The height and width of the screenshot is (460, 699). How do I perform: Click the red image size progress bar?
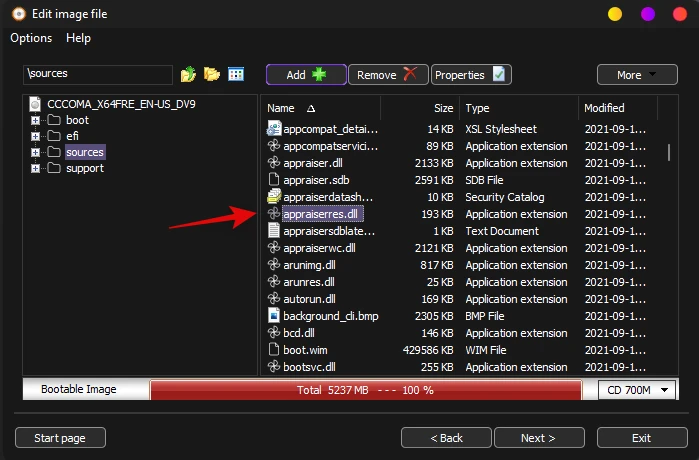(365, 390)
